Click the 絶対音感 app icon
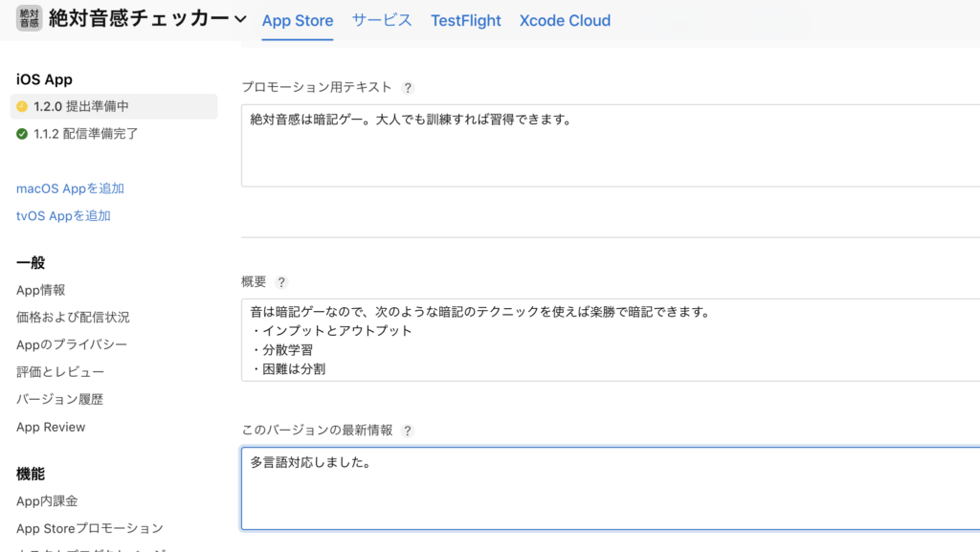Screen dimensions: 980x552 (29, 18)
